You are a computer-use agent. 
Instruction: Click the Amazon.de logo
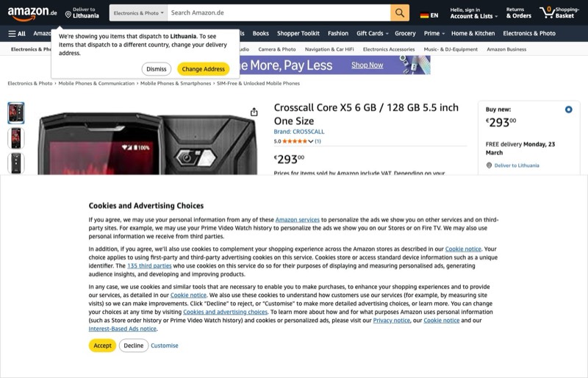click(x=32, y=13)
